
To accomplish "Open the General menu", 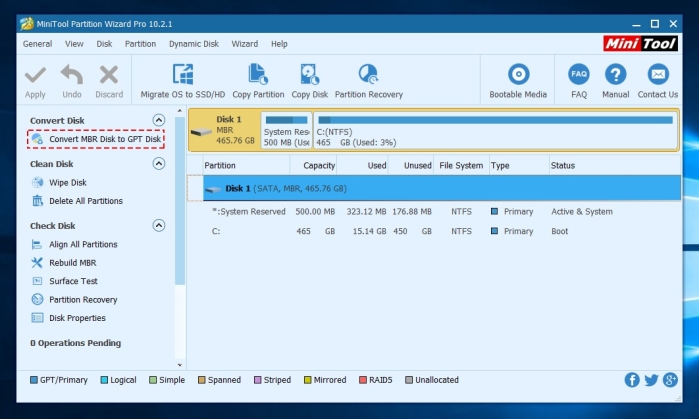I will click(x=37, y=44).
